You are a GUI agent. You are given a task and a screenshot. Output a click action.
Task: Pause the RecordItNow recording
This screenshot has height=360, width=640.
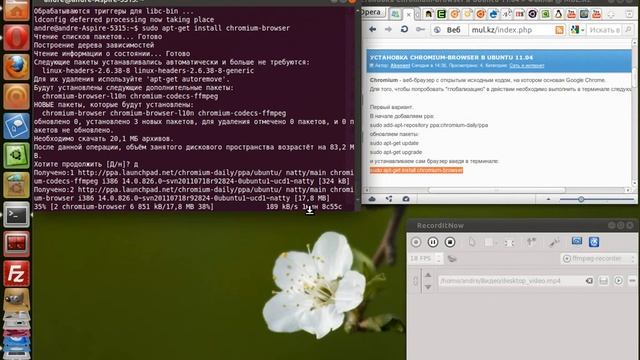[433, 242]
